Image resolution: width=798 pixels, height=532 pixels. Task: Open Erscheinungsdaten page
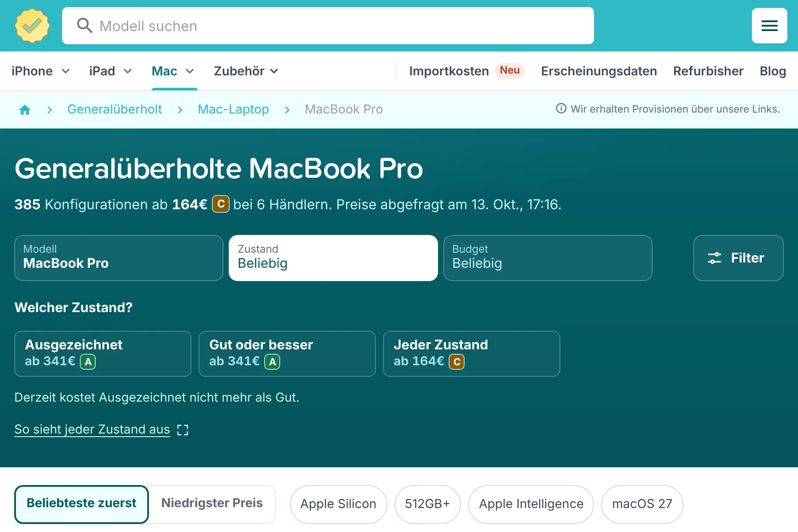[x=599, y=71]
